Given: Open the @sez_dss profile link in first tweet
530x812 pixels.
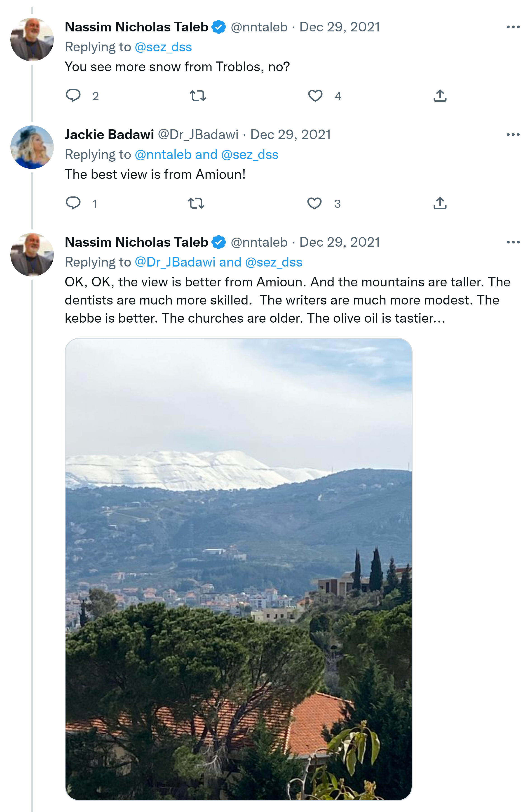Looking at the screenshot, I should [x=163, y=47].
